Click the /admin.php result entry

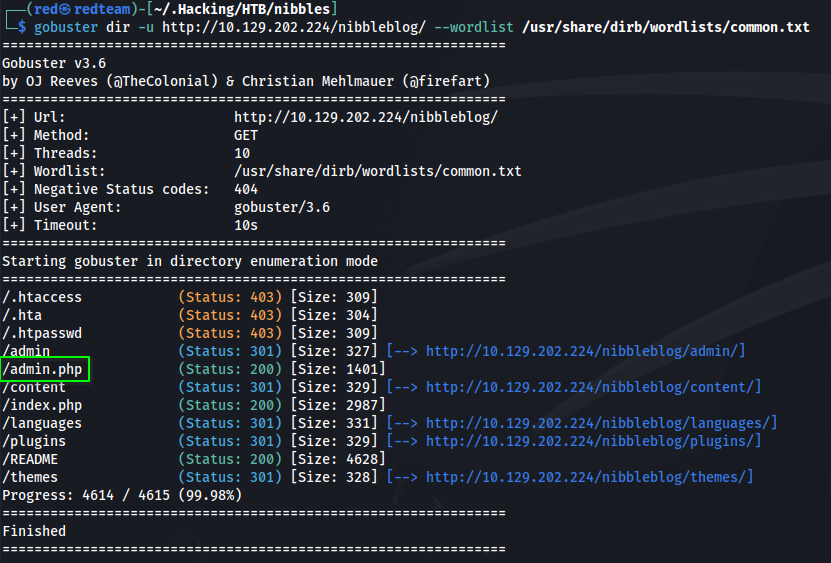click(42, 369)
